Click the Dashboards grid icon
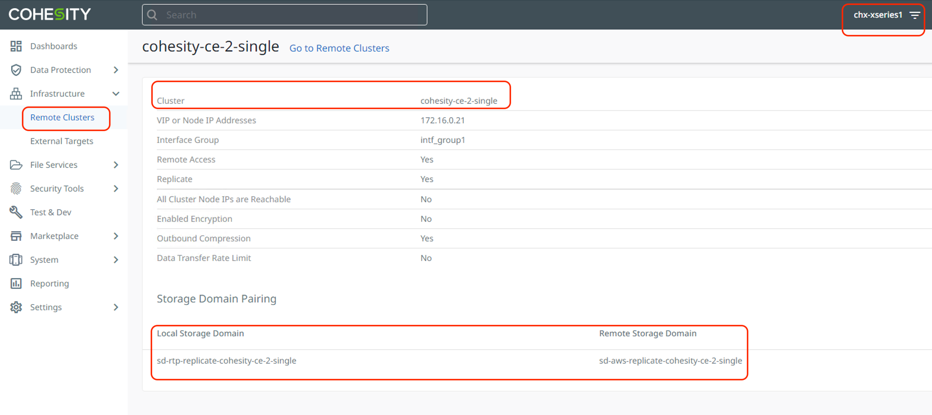 click(x=16, y=46)
